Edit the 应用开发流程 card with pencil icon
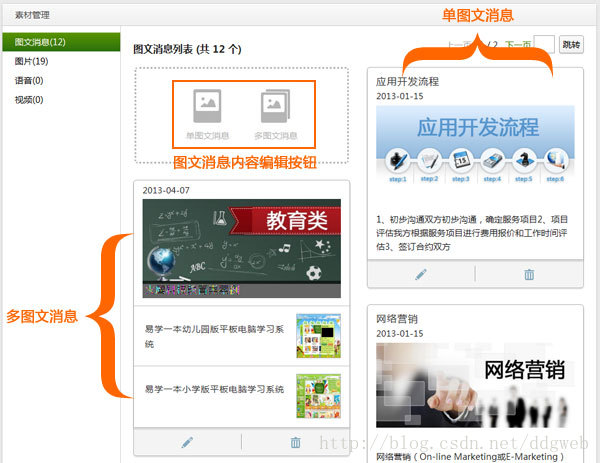The width and height of the screenshot is (600, 463). (421, 274)
